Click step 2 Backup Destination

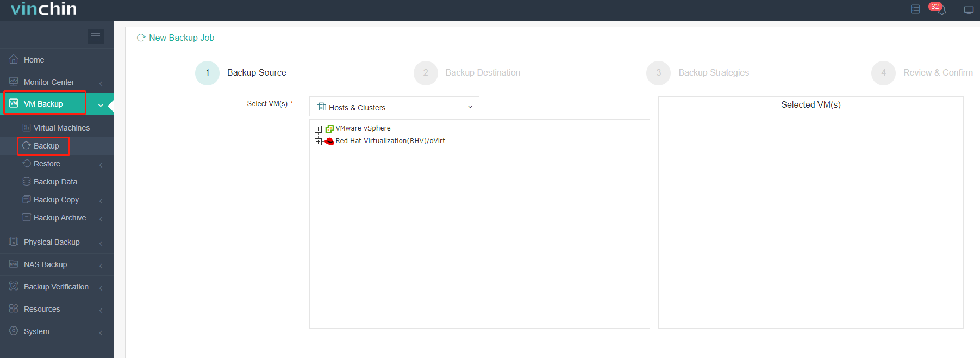pyautogui.click(x=467, y=73)
